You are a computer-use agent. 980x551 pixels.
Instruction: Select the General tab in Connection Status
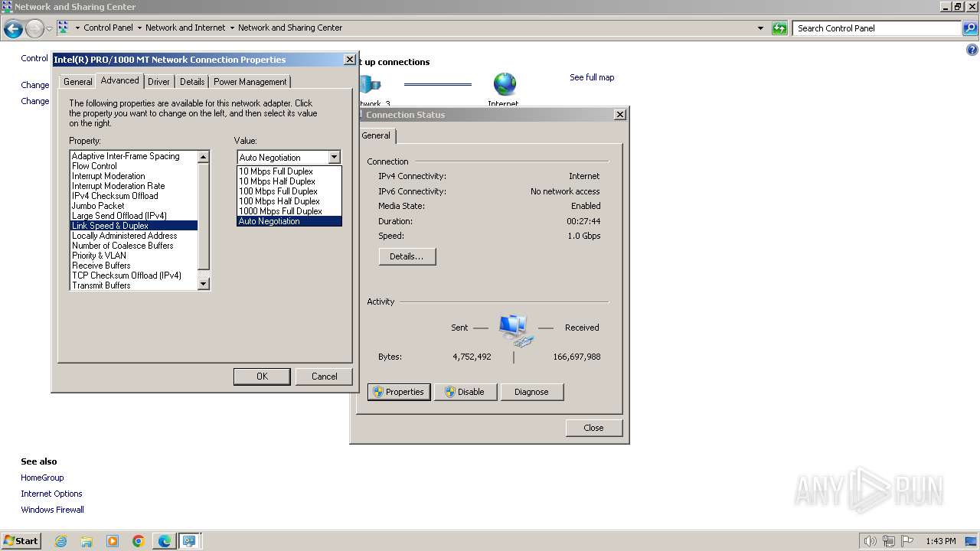[376, 135]
